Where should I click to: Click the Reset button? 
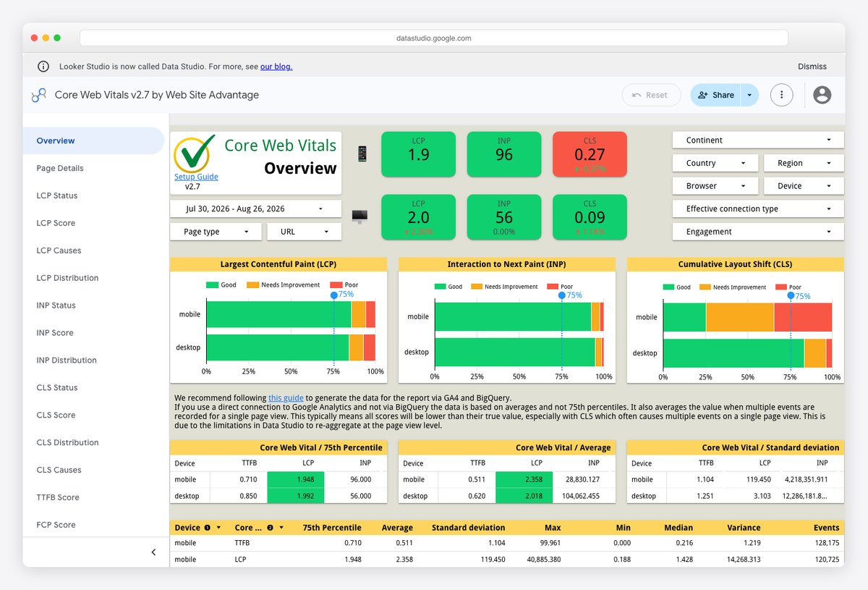tap(651, 95)
